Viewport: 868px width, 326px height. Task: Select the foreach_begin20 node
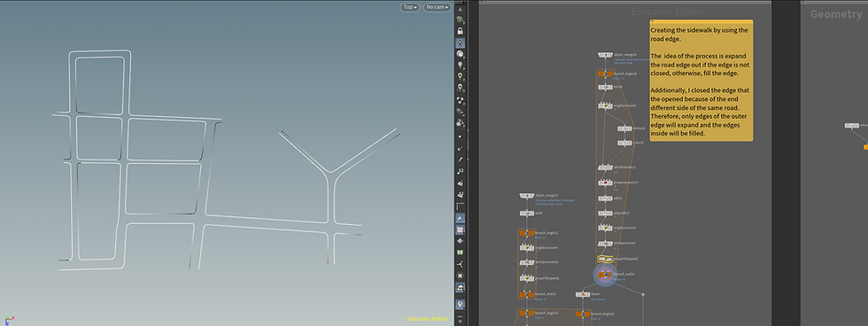click(x=583, y=314)
